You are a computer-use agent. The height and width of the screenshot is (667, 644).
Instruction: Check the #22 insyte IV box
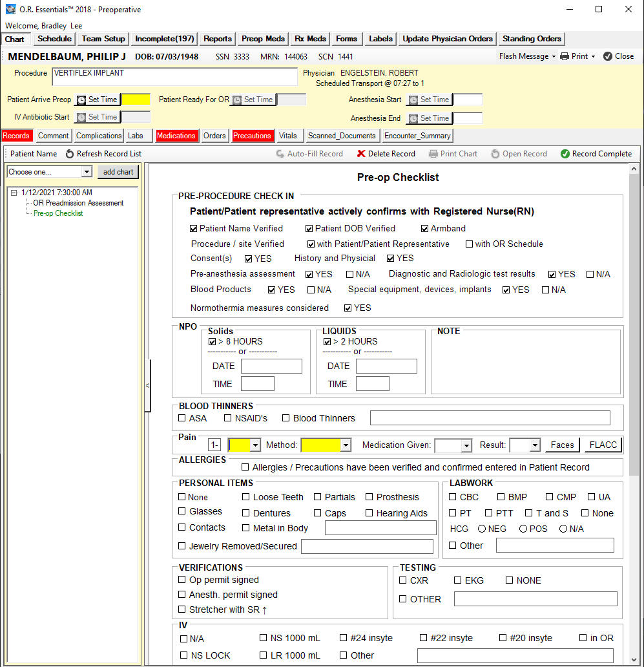tap(423, 638)
